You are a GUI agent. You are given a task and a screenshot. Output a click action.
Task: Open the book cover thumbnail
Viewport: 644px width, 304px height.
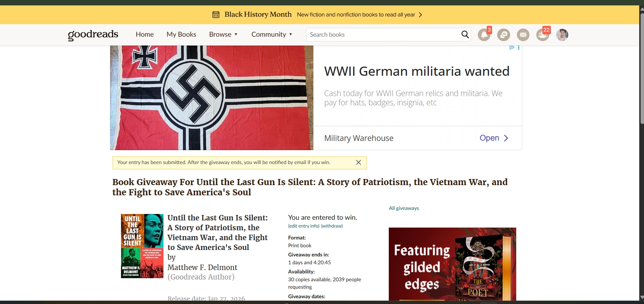[142, 246]
